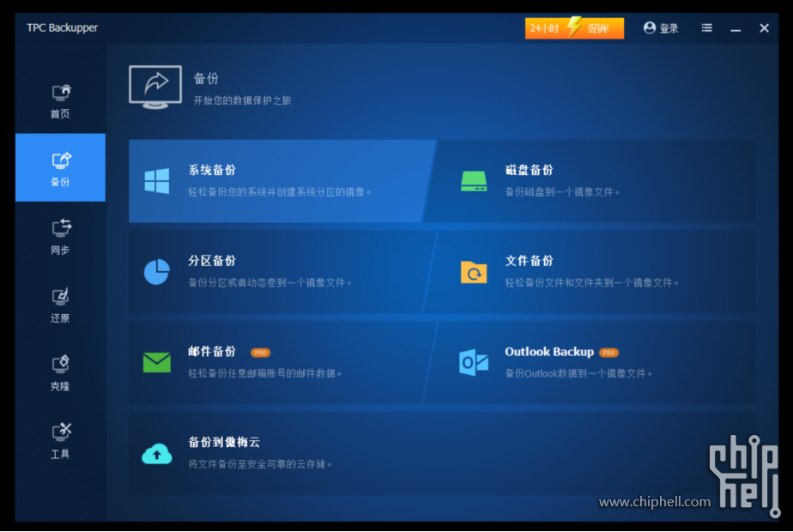Viewport: 793px width, 532px height.
Task: Open the 克隆 clone sidebar icon
Action: pos(61,364)
